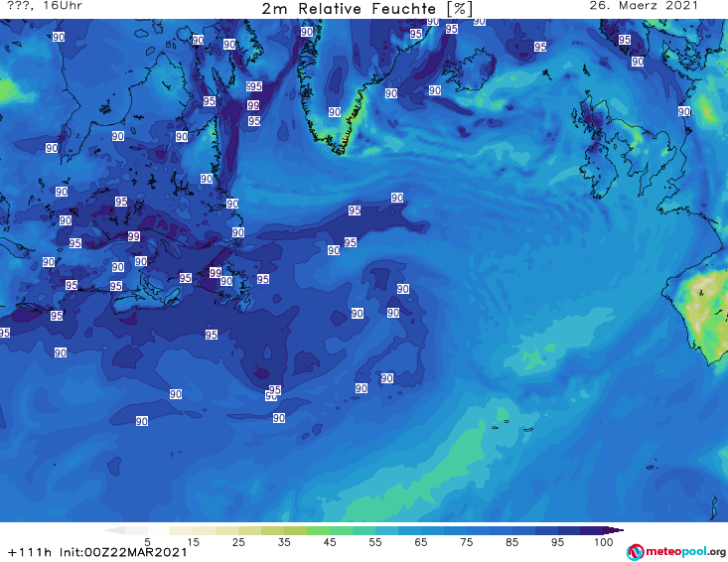
Task: Click the bright green legend segment above 45
Action: point(318,530)
